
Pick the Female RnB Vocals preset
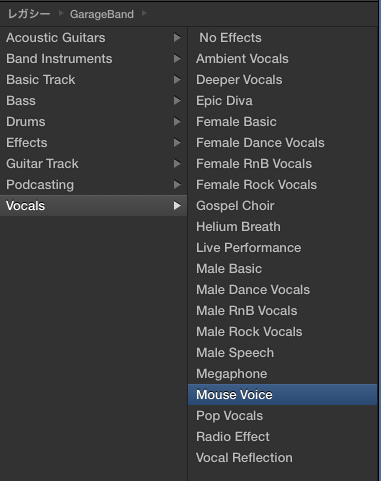[x=283, y=164]
